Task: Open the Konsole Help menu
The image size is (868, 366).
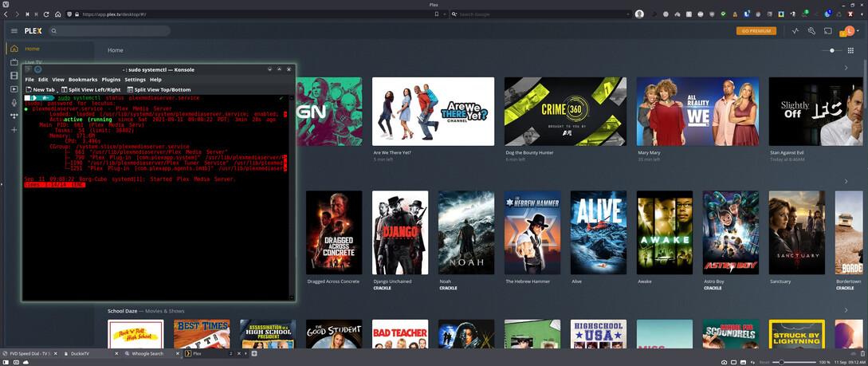Action: (155, 80)
